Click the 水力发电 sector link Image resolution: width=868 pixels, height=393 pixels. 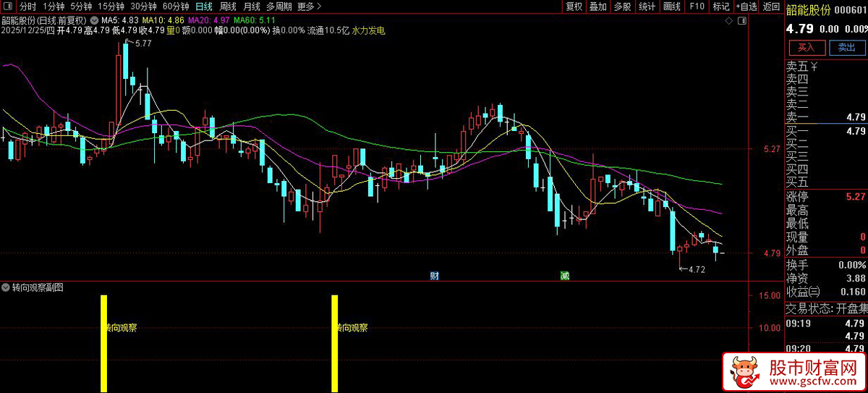tap(368, 31)
